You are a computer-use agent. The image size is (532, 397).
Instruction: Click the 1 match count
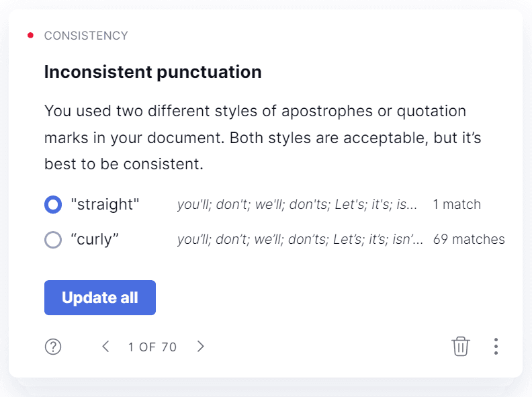coord(457,205)
